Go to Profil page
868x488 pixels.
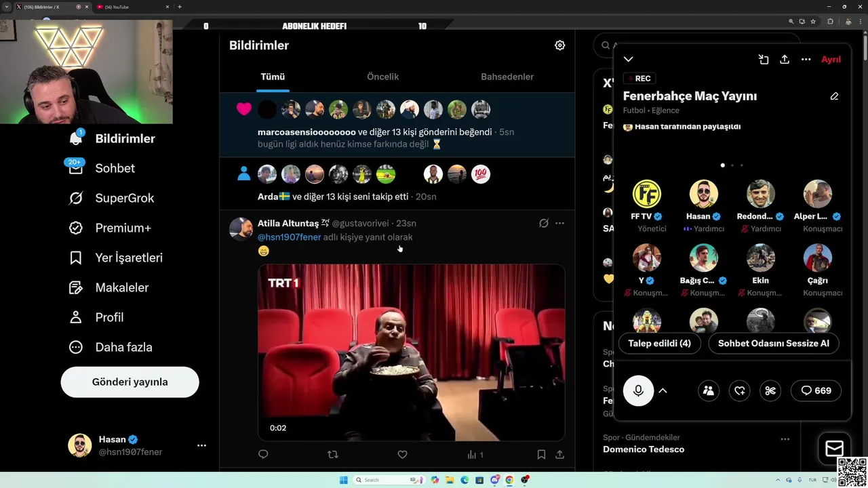tap(96, 317)
